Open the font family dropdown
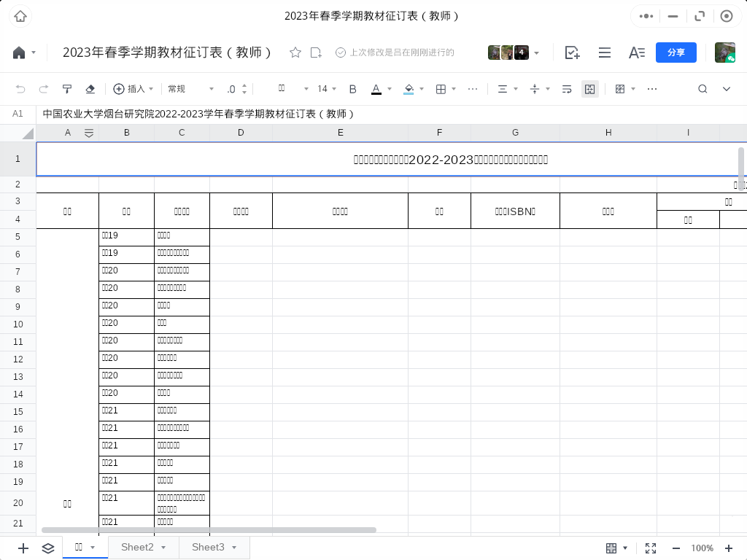Screen dimensions: 747x560 tap(293, 89)
